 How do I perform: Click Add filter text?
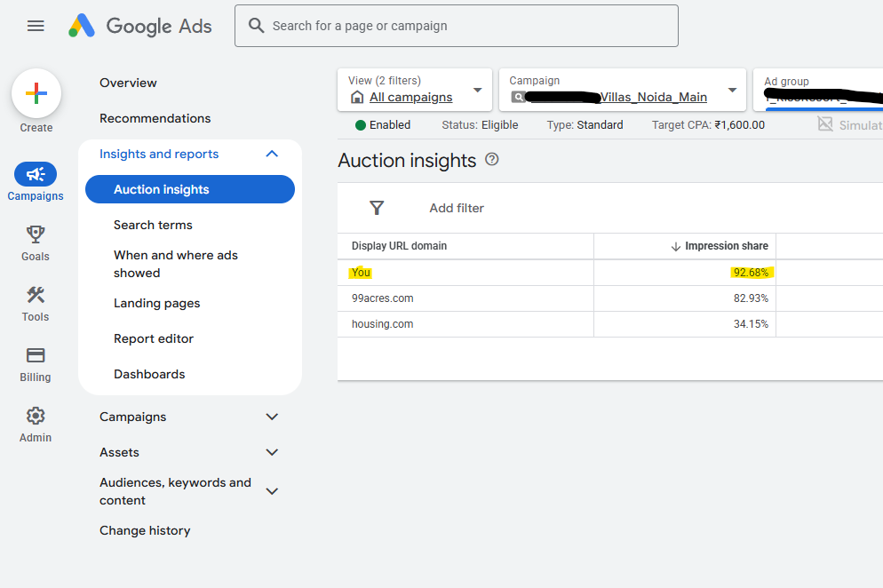coord(457,208)
